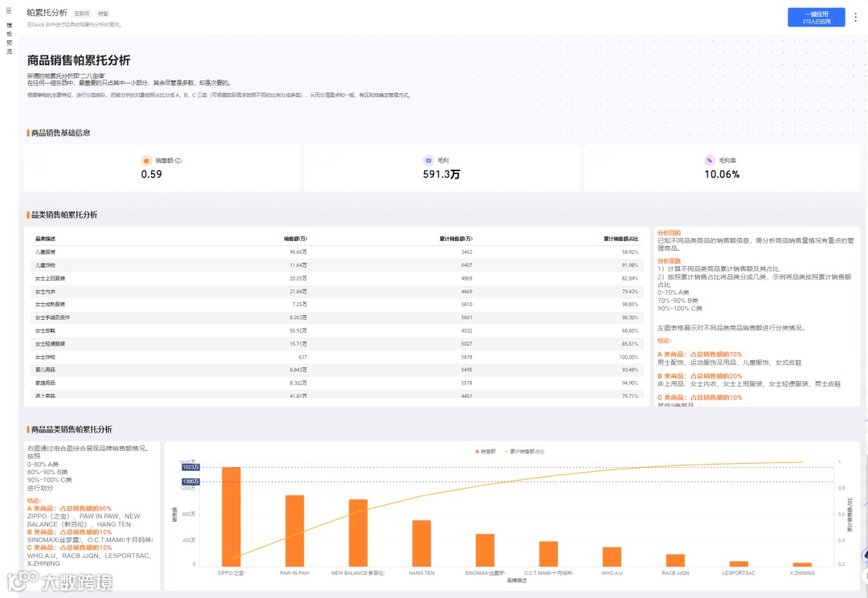Click the A 类商品：占总销售额的70% text
This screenshot has width=868, height=598.
700,354
